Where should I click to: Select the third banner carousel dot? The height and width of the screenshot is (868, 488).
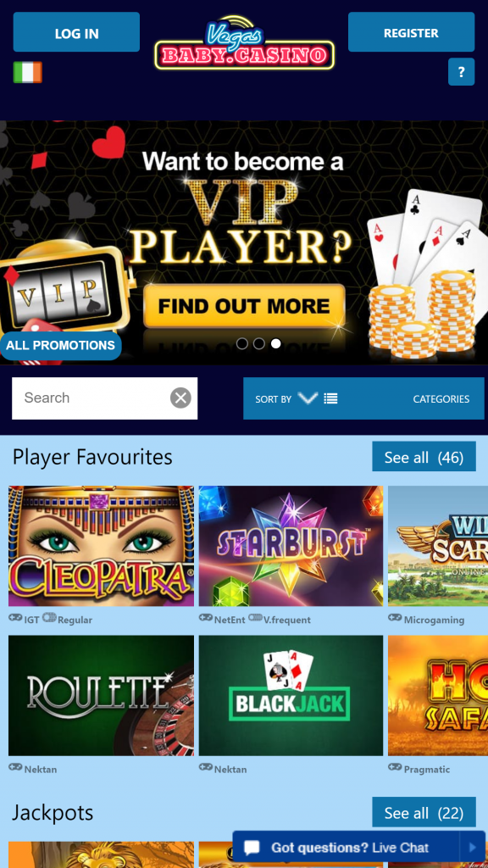275,344
